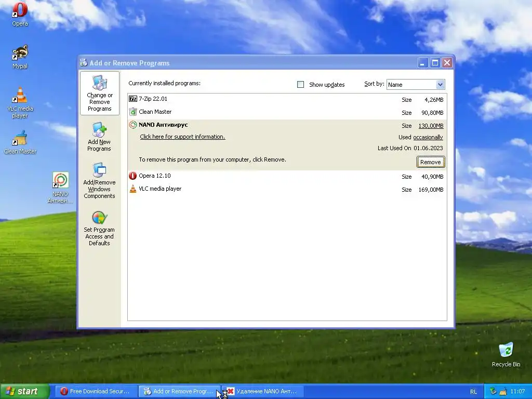Click the Clean Master icon in program list
Image resolution: width=532 pixels, height=399 pixels.
(x=133, y=112)
